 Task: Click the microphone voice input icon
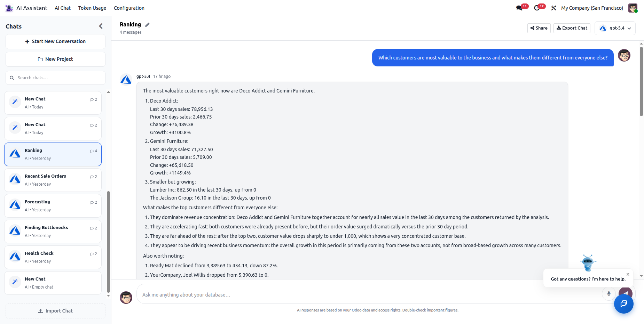point(608,294)
